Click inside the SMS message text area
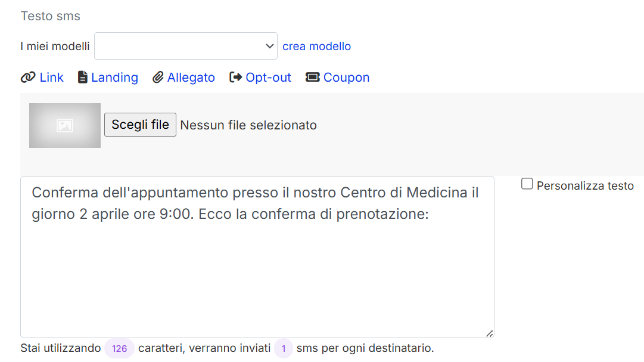 pos(257,256)
